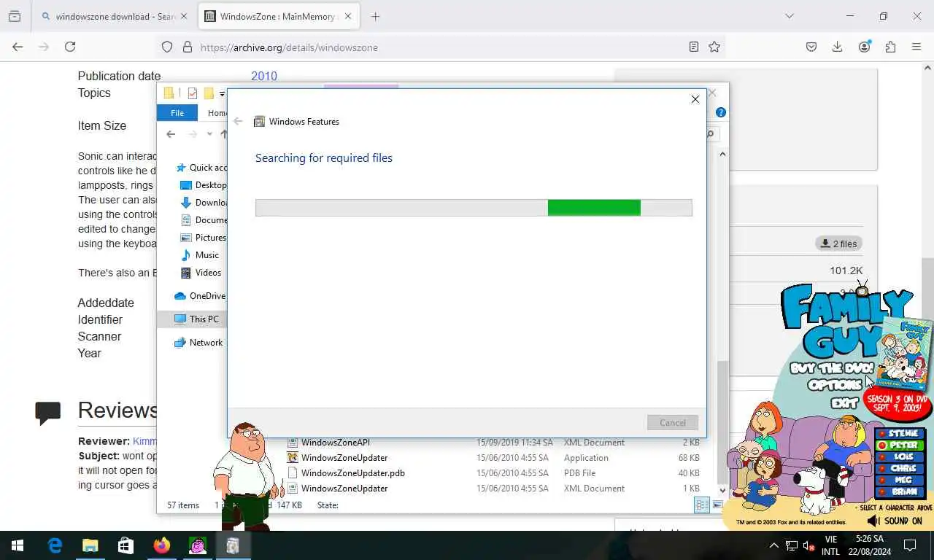Open a new Firefox tab
The width and height of the screenshot is (934, 560).
375,16
